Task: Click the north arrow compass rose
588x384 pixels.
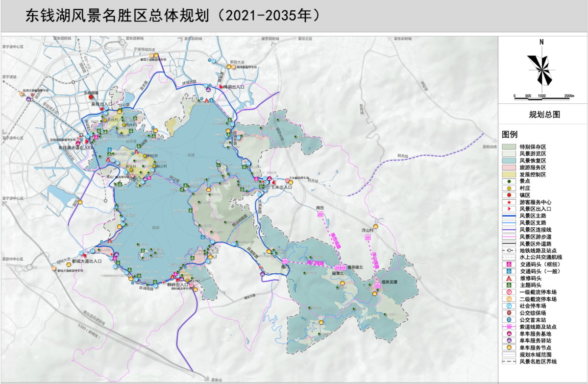Action: (x=541, y=69)
